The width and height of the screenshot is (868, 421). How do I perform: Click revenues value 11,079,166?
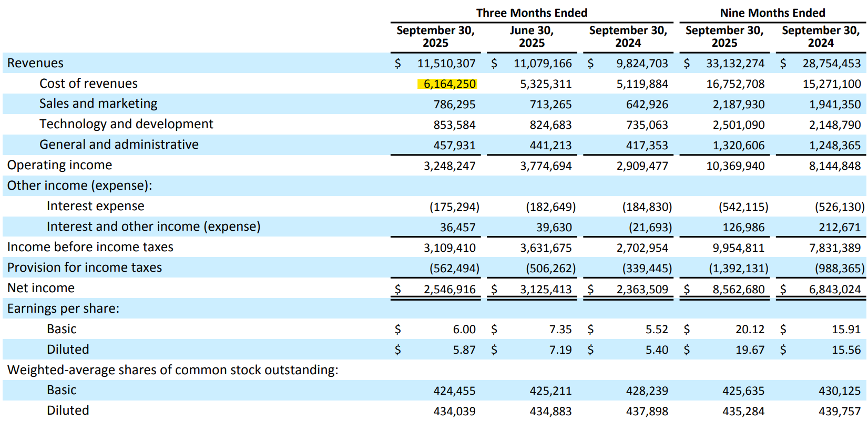(x=543, y=64)
